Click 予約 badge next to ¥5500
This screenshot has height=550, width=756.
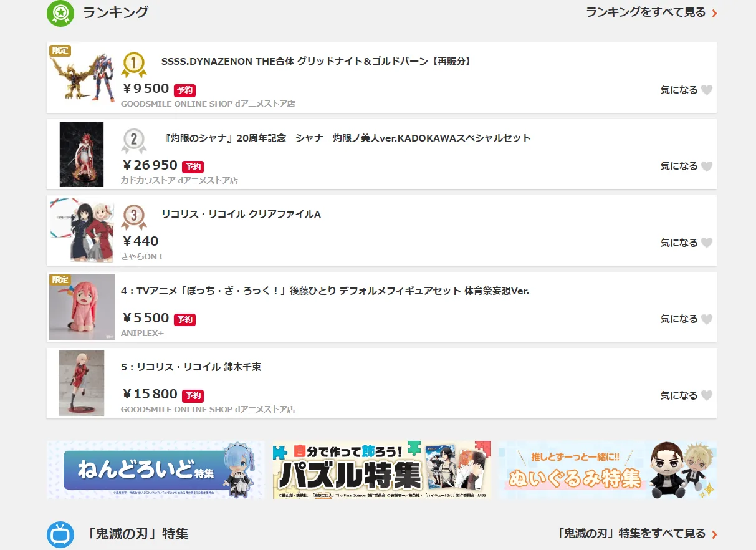pos(184,319)
